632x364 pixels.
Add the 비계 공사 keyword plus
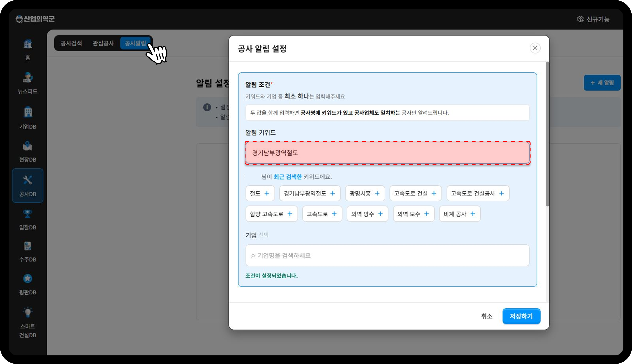(473, 214)
